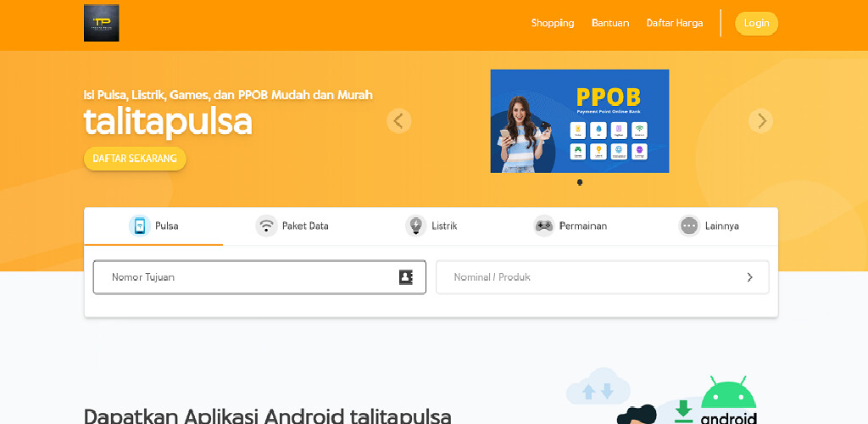Viewport: 868px width, 424px height.
Task: Select the Paket Data wifi icon
Action: point(266,226)
